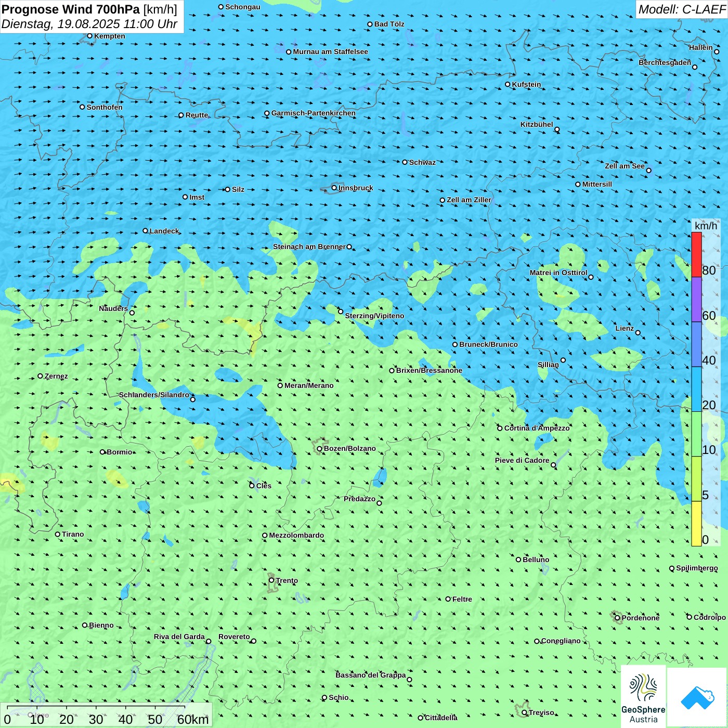Click the Predazzo label
Viewport: 728px width, 728px height.
359,499
